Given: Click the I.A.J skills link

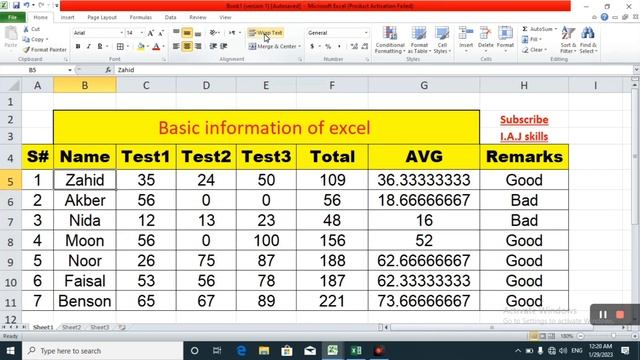Looking at the screenshot, I should coord(524,136).
